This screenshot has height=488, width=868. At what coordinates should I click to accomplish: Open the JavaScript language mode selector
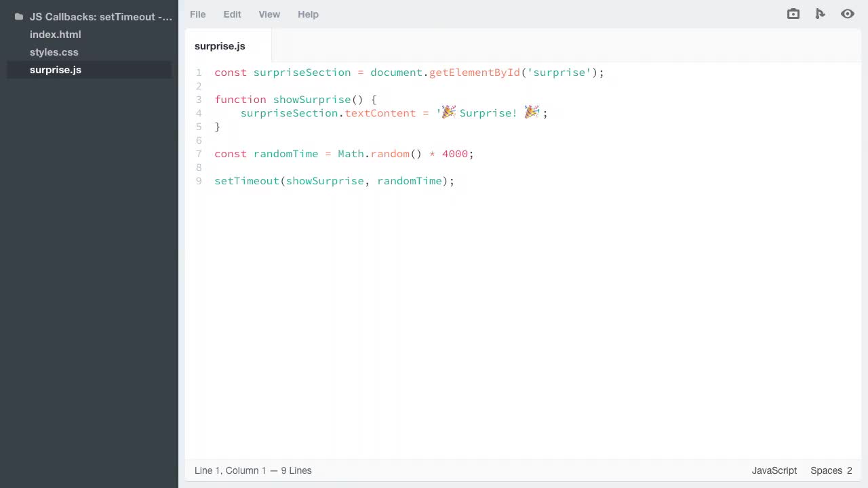(x=774, y=470)
